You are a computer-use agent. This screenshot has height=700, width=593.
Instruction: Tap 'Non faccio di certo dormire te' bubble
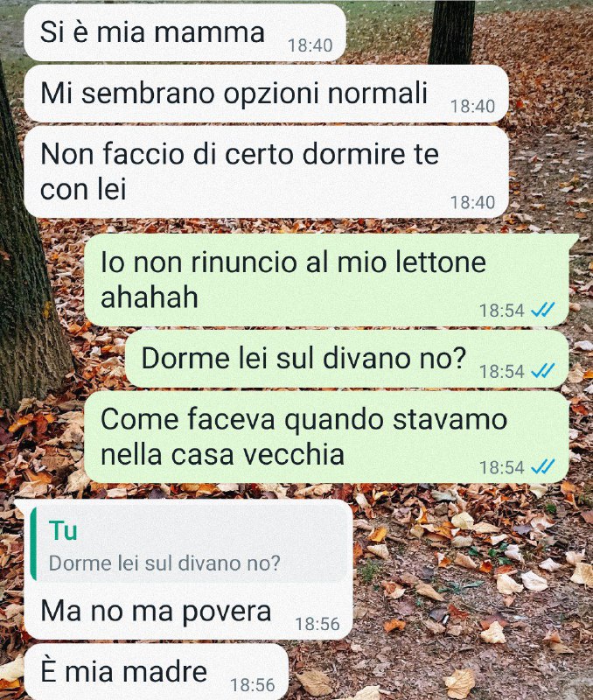(267, 171)
